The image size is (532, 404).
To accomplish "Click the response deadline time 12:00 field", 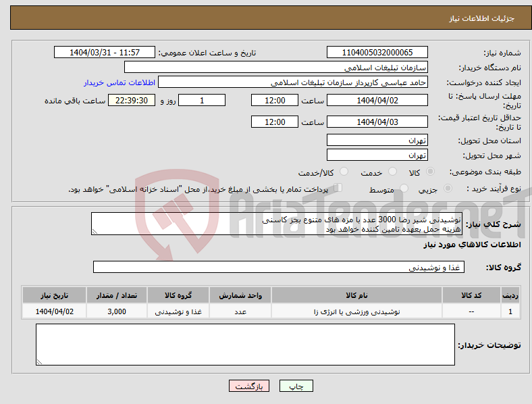I will point(275,100).
